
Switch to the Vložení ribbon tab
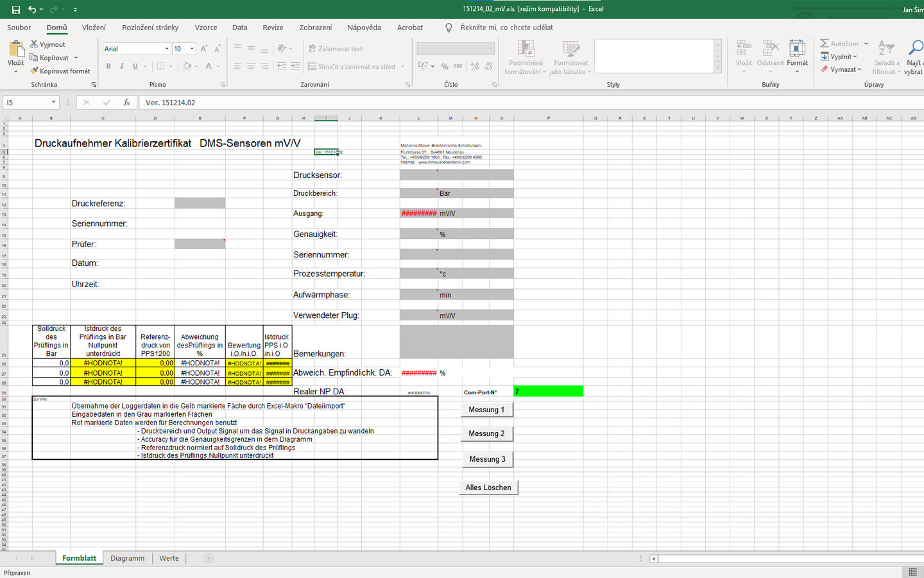tap(94, 28)
